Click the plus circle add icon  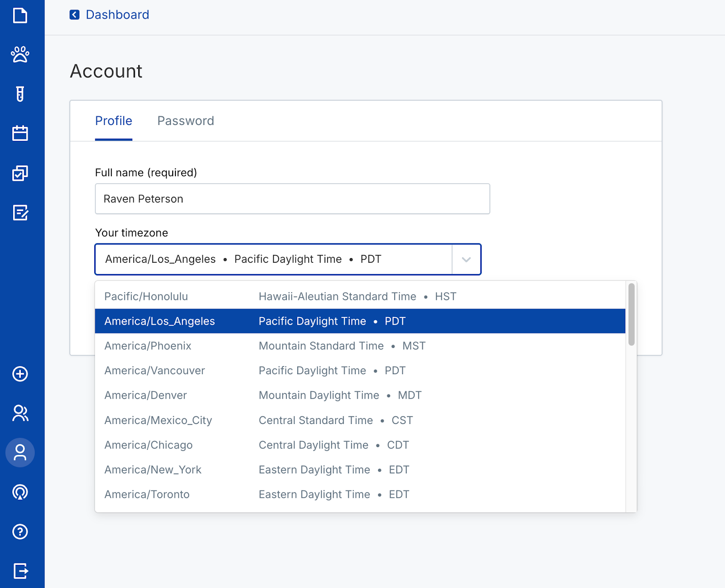coord(20,374)
